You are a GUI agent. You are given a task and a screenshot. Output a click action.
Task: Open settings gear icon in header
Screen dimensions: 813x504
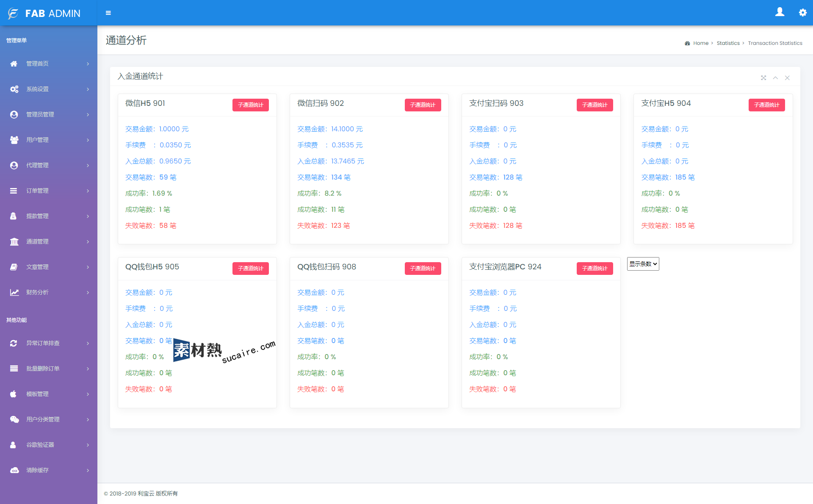click(x=802, y=13)
